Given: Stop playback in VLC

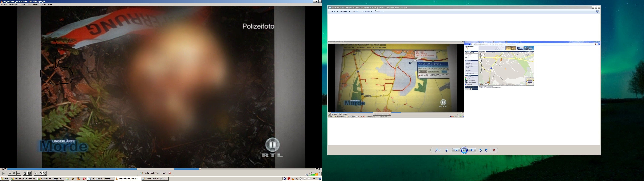Looking at the screenshot, I should [14, 173].
